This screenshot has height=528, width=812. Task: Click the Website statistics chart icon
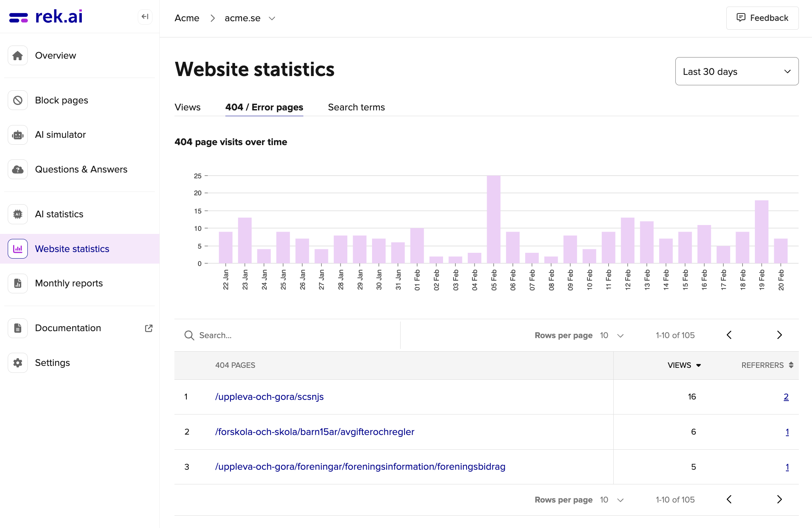[18, 249]
